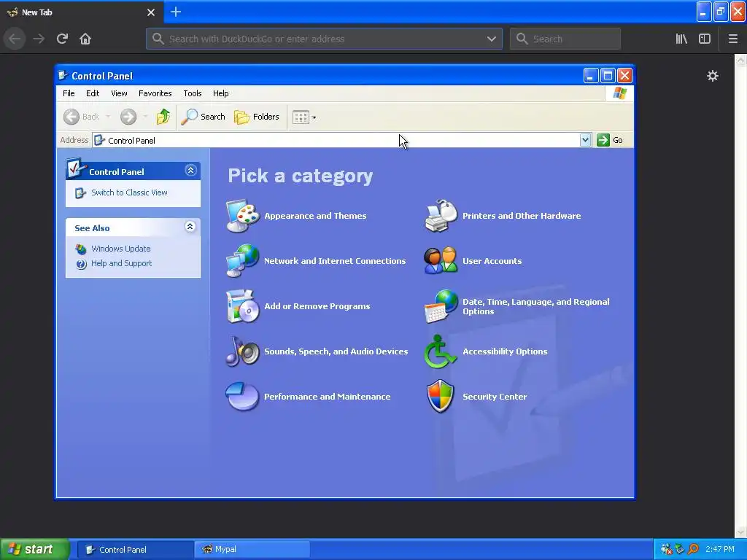Open Printers and Other Hardware icon
This screenshot has height=560, width=747.
point(441,216)
